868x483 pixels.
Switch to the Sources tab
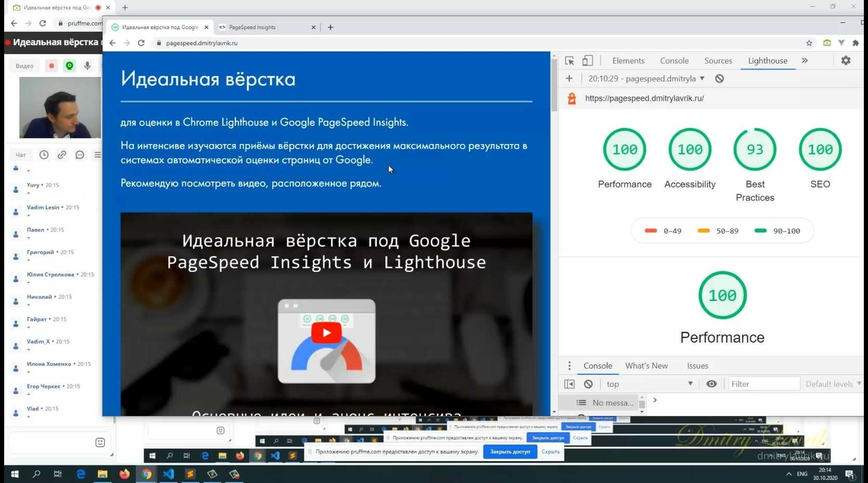718,61
